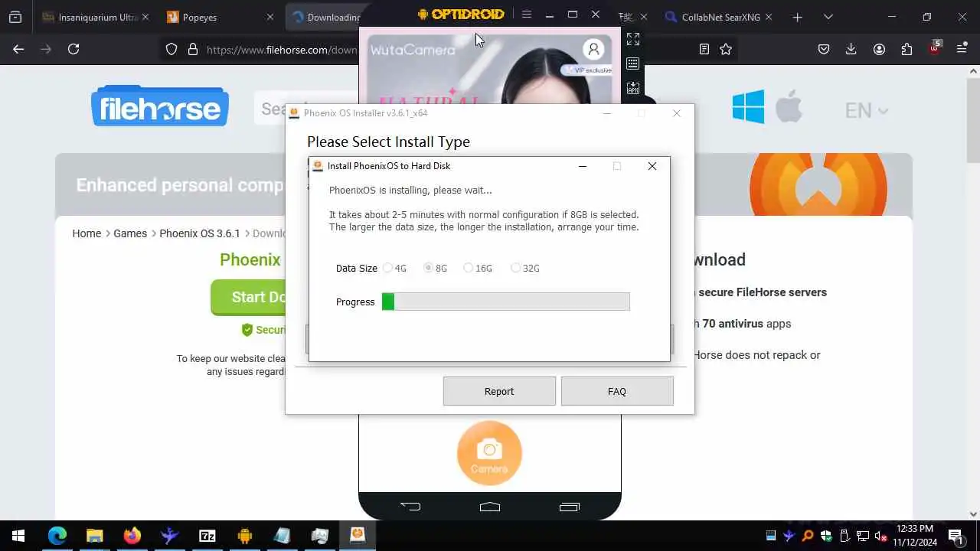Open the Firefox extensions puzzle icon
The image size is (980, 551).
pyautogui.click(x=906, y=49)
